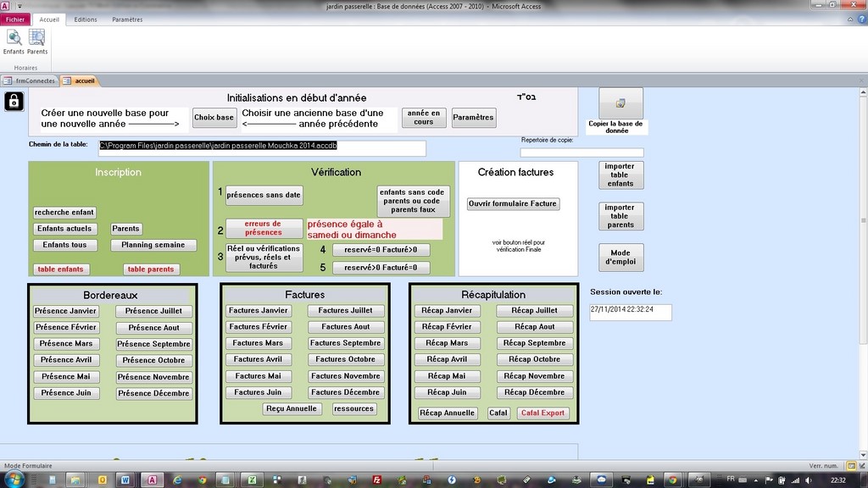
Task: Open the Présence Janvier bordereau
Action: (x=66, y=311)
